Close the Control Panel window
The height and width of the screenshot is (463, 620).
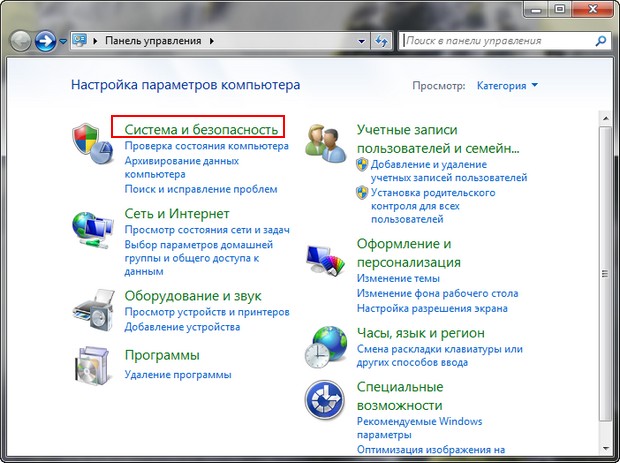(593, 9)
